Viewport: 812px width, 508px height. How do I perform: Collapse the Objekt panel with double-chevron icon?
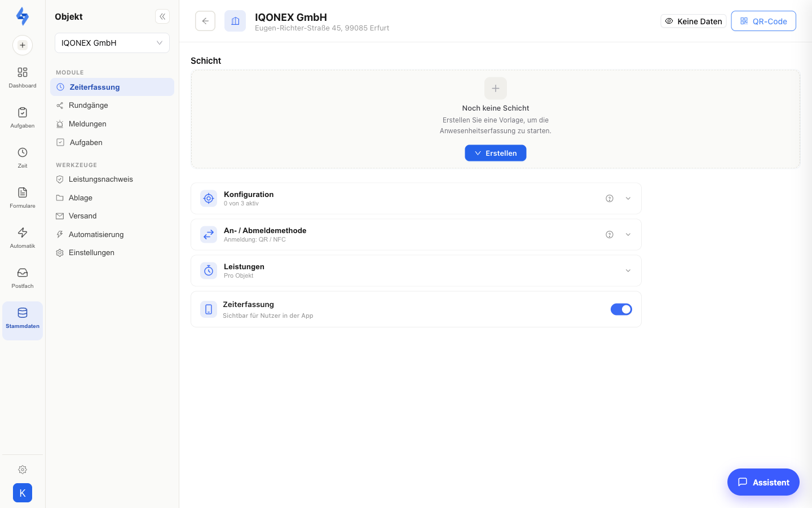point(162,16)
